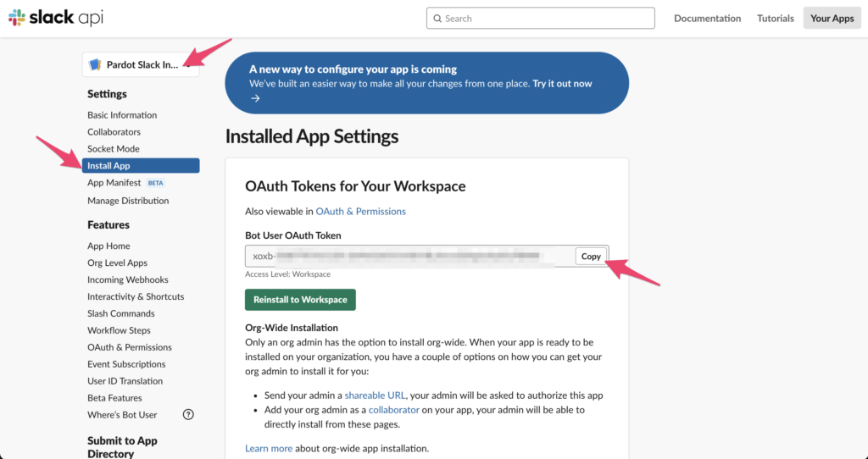Open the Documentation menu item

click(x=707, y=18)
